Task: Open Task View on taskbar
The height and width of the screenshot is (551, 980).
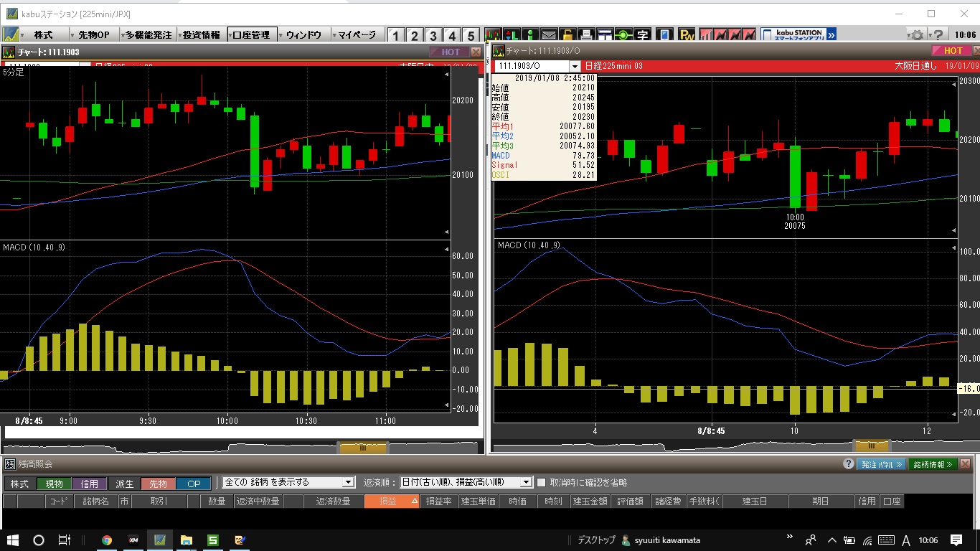Action: (64, 540)
